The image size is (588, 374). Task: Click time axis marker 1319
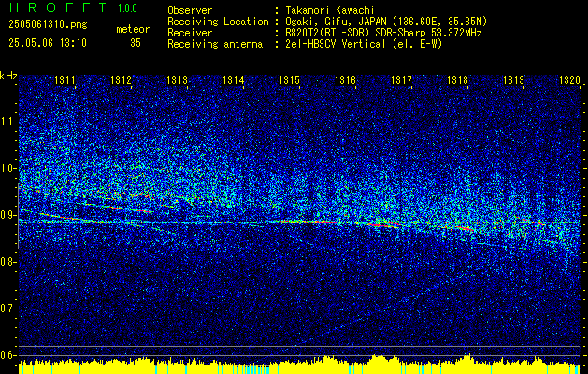[513, 79]
